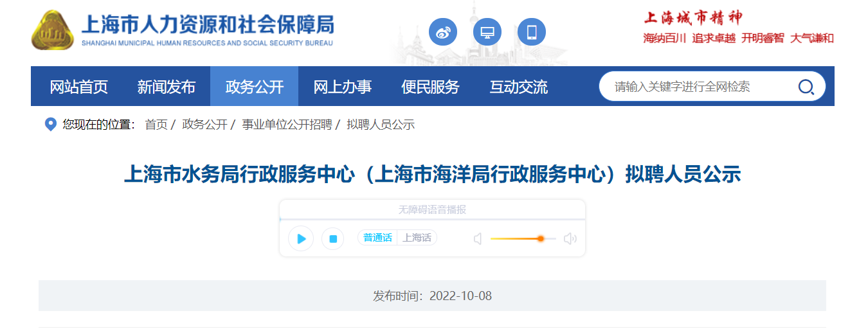The image size is (868, 329).
Task: Click the 上海城市精神 banner image
Action: [738, 28]
